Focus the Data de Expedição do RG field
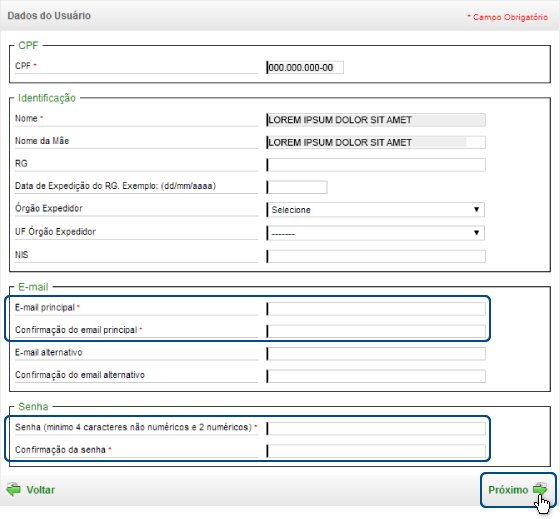Image resolution: width=560 pixels, height=519 pixels. pos(297,187)
